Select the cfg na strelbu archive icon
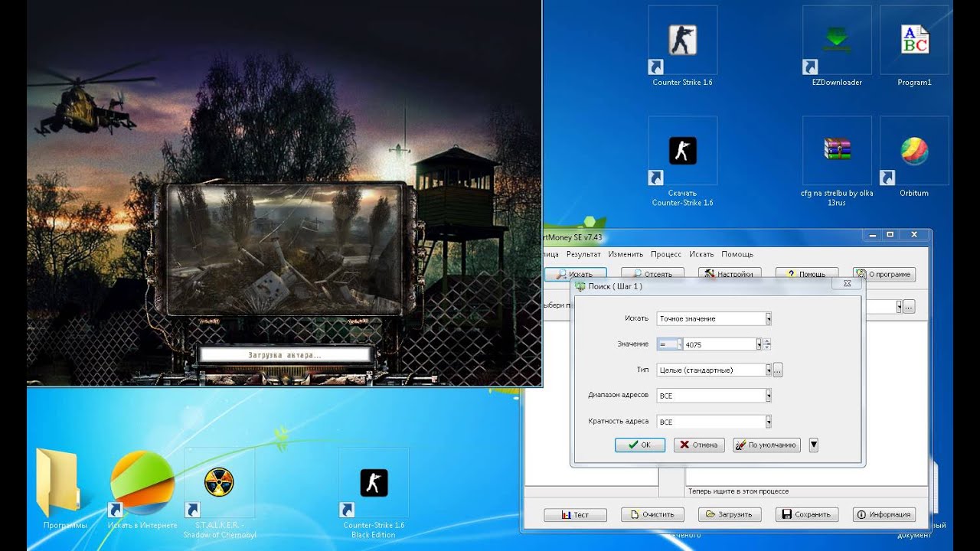 (837, 162)
